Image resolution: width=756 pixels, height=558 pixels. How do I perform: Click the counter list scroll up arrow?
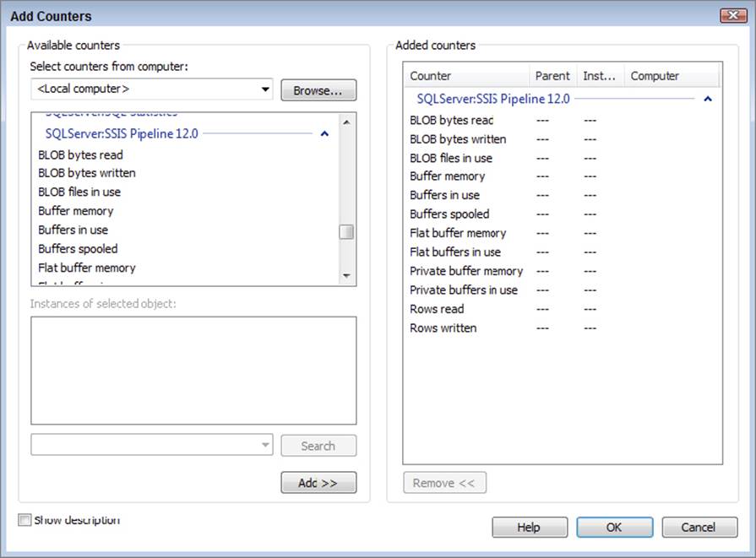[346, 122]
